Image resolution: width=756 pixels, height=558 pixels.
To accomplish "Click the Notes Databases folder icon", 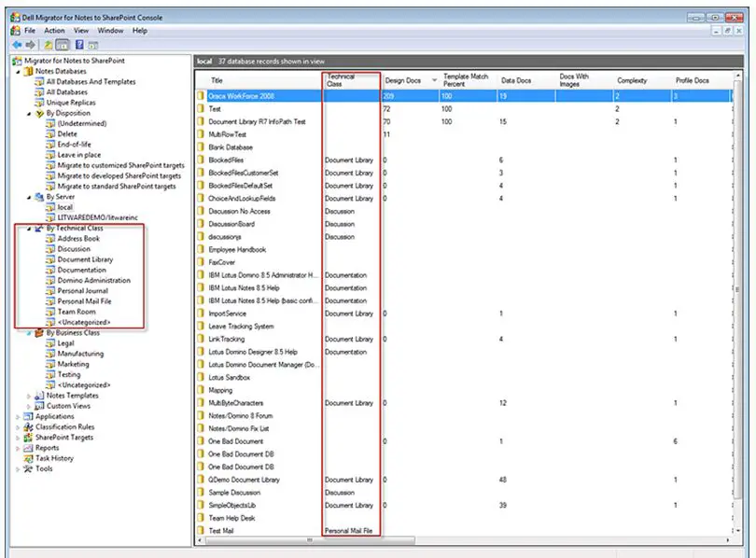I will pyautogui.click(x=28, y=71).
